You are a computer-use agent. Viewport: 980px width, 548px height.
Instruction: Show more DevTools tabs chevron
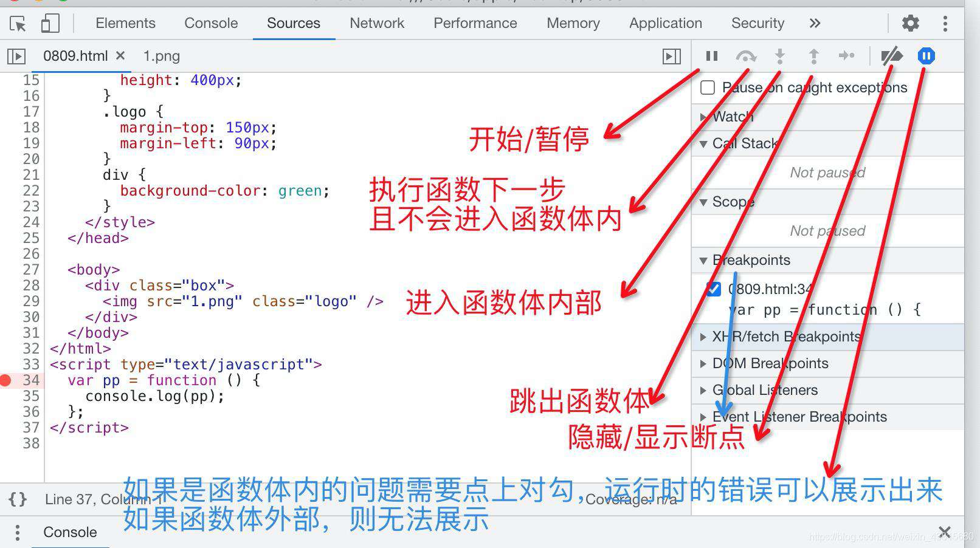point(815,23)
